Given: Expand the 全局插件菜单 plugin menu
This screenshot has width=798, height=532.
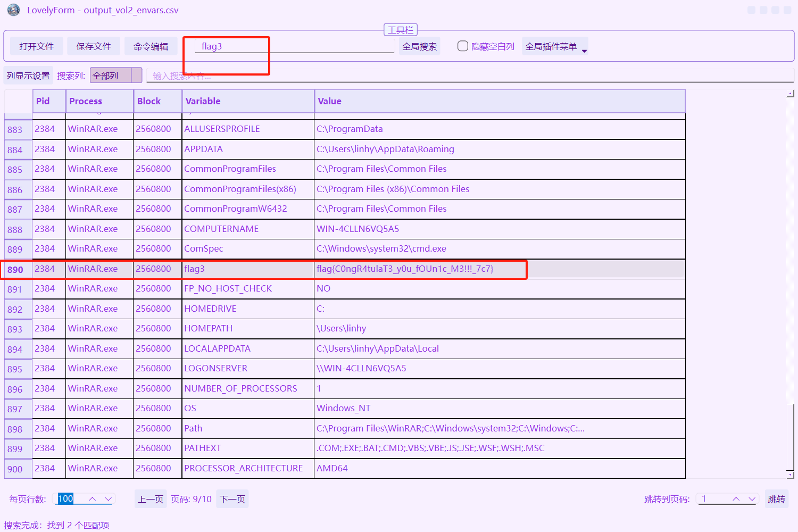Looking at the screenshot, I should 555,46.
